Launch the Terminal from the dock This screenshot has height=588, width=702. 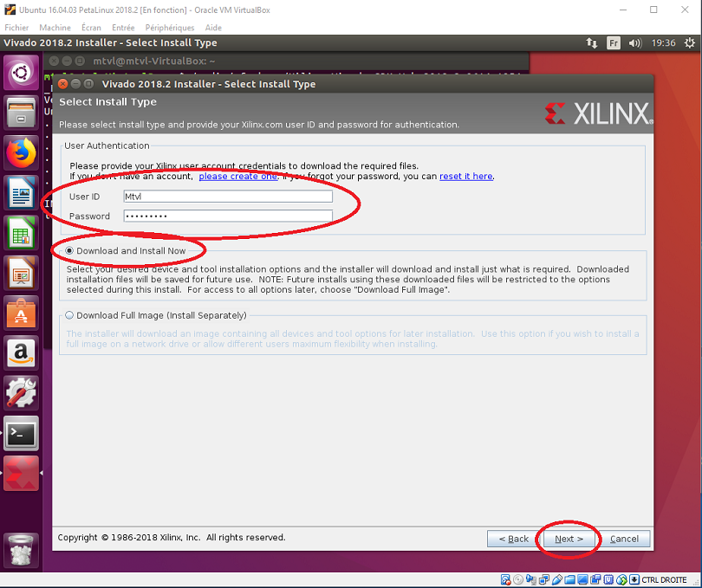(x=20, y=434)
